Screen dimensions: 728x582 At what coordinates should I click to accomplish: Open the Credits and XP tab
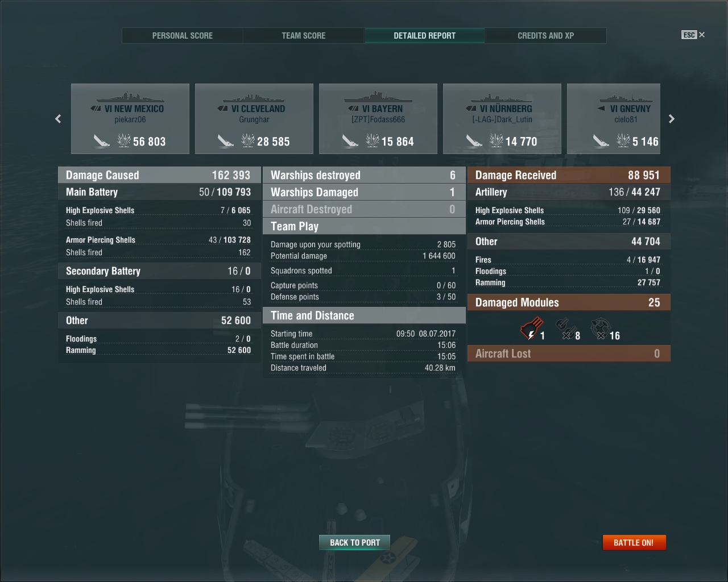pos(546,35)
